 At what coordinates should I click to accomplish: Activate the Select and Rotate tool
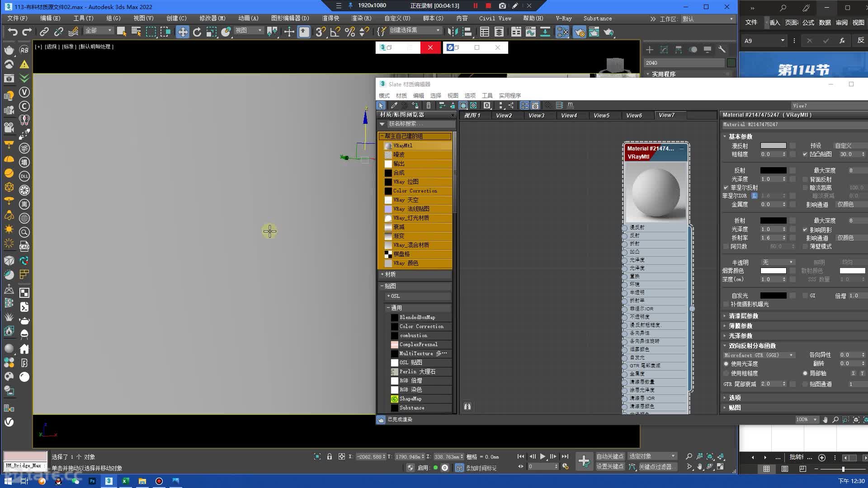[197, 32]
